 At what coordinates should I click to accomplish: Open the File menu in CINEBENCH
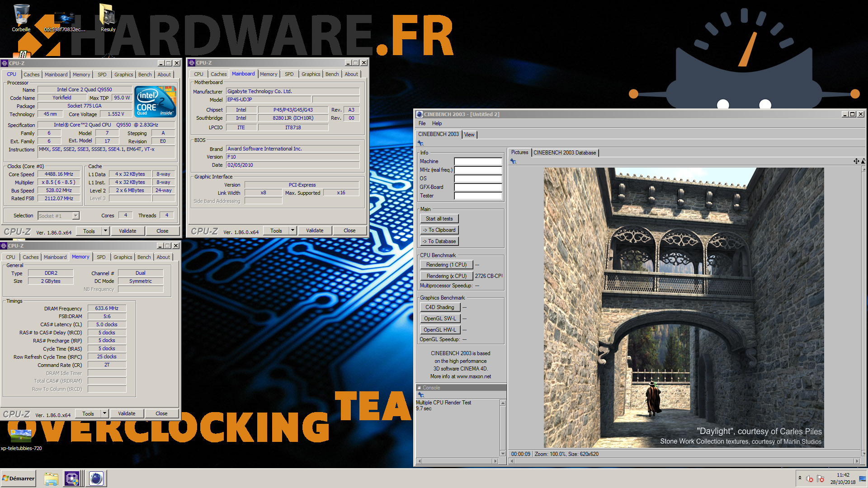coord(422,123)
